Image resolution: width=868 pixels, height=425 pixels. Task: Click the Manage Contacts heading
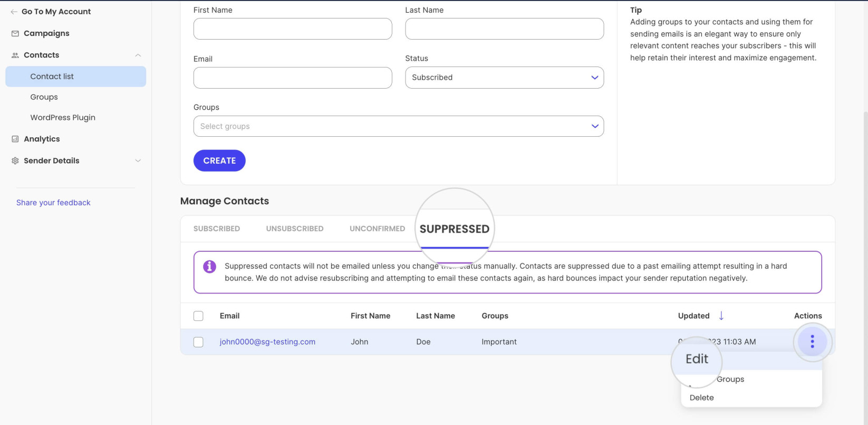pos(225,201)
